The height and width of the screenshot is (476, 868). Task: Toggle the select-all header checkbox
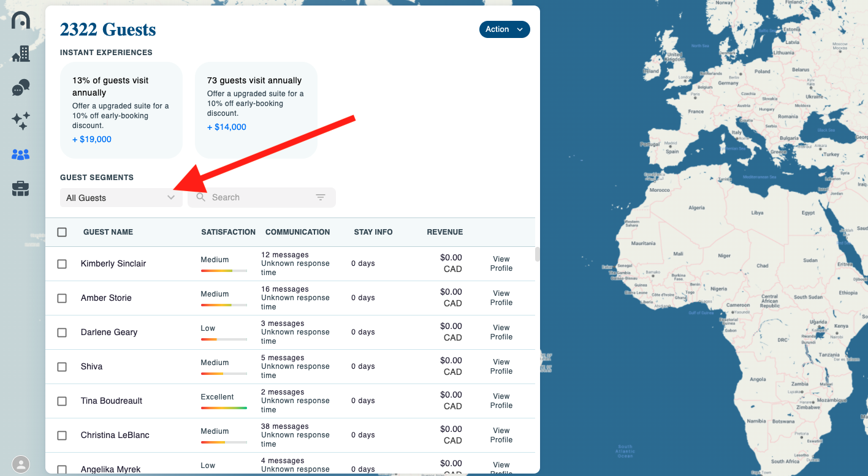[62, 232]
